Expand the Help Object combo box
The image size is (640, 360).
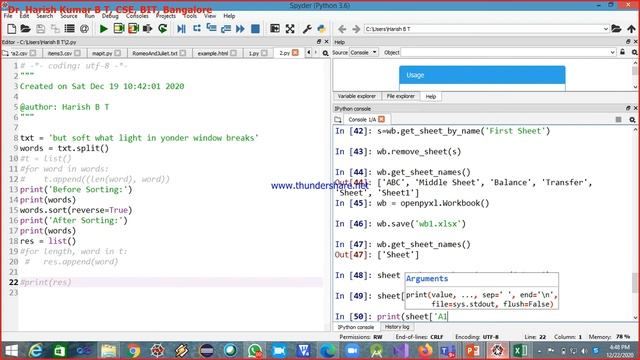612,53
